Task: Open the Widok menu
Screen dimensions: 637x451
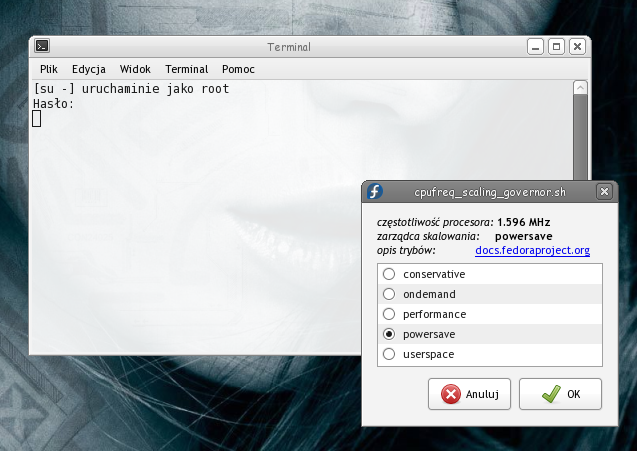Action: coord(135,69)
